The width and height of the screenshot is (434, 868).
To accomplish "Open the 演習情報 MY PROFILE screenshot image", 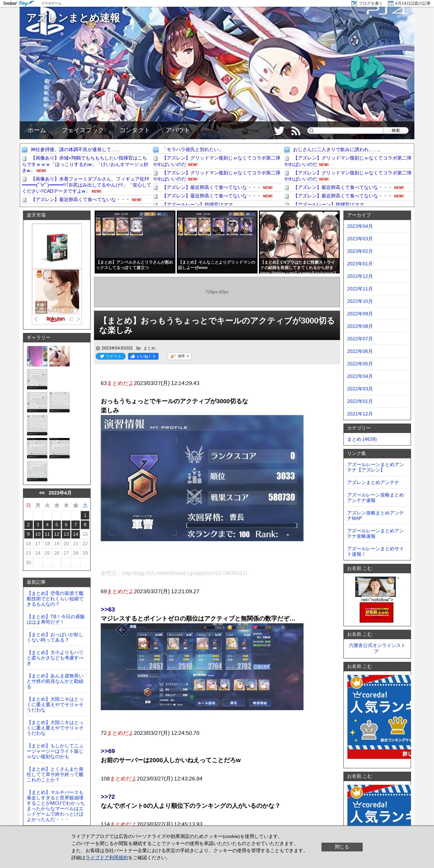I will pyautogui.click(x=202, y=478).
